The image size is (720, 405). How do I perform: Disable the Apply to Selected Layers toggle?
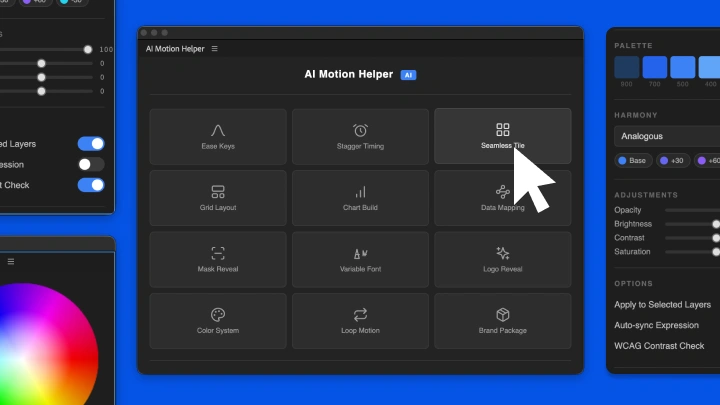click(x=91, y=144)
